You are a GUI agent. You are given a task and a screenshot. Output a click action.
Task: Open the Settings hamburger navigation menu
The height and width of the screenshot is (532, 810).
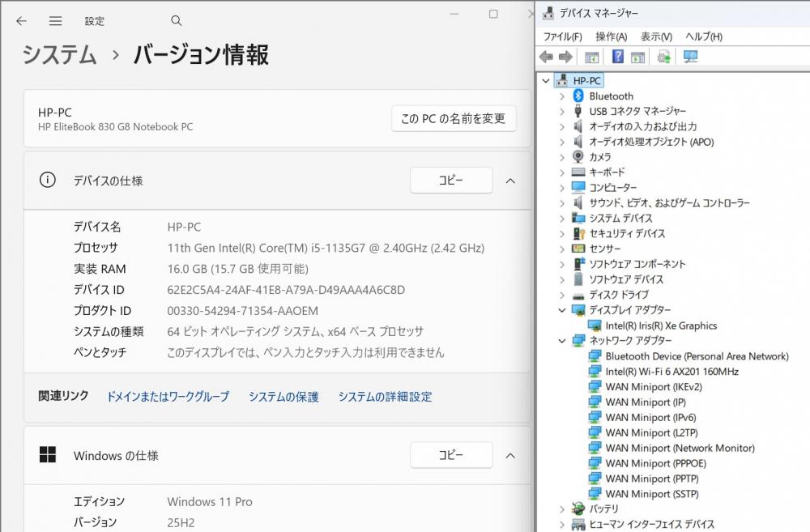55,21
